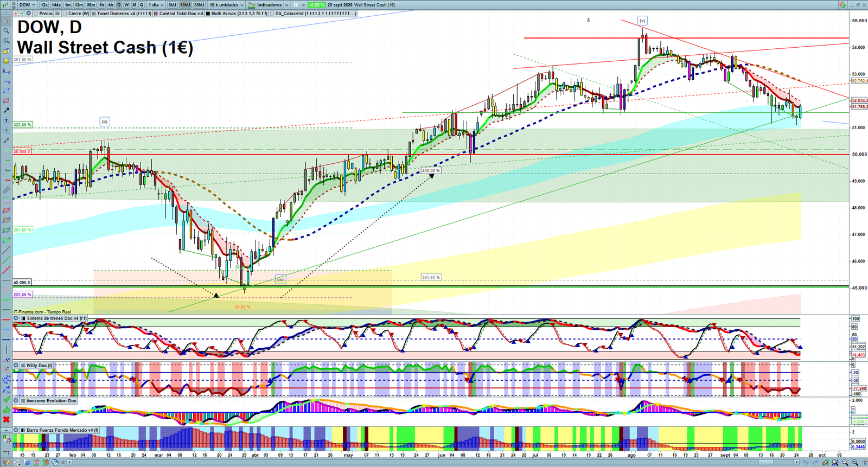This screenshot has height=467, width=868.
Task: Select the red diagonal line tool
Action: coord(6,270)
